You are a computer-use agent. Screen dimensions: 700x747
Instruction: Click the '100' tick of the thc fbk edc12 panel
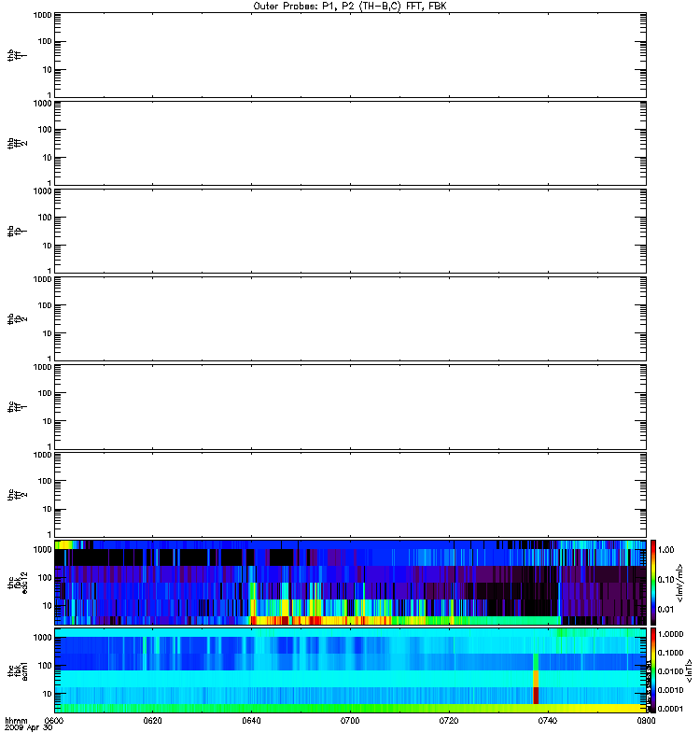[44, 578]
